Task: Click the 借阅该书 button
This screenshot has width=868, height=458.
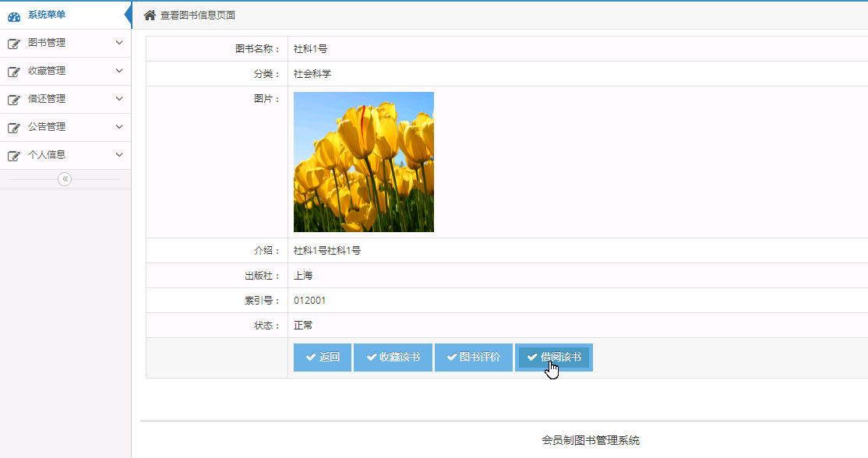Action: coord(553,358)
